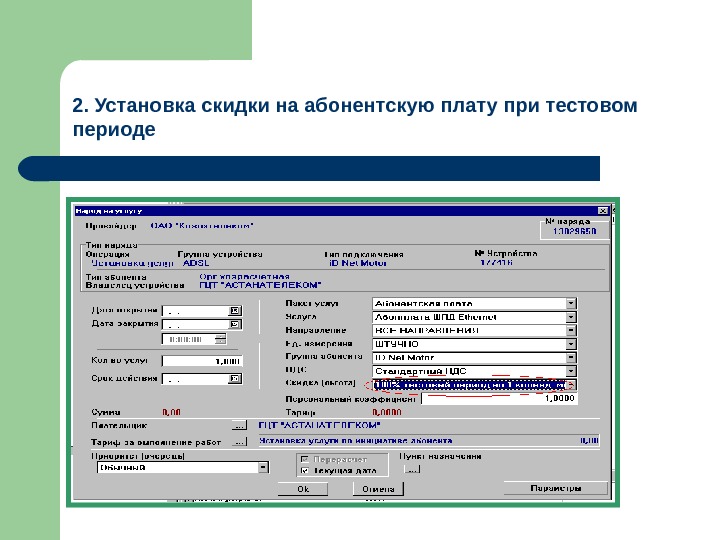This screenshot has width=720, height=540.
Task: Open the calendar picker for Срок действия
Action: (x=235, y=379)
